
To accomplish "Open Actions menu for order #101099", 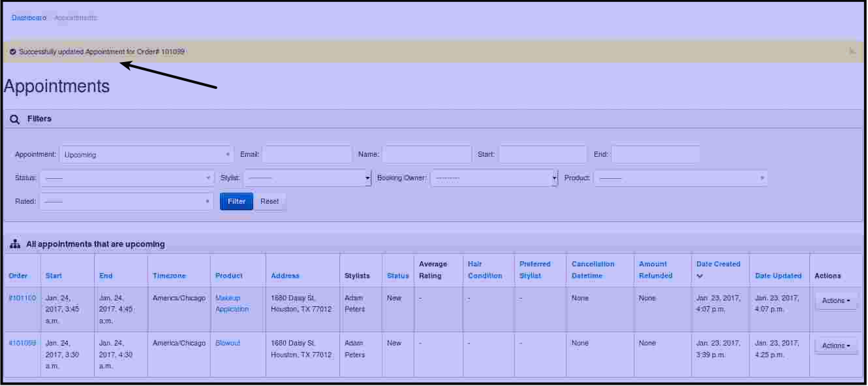I will (x=836, y=346).
